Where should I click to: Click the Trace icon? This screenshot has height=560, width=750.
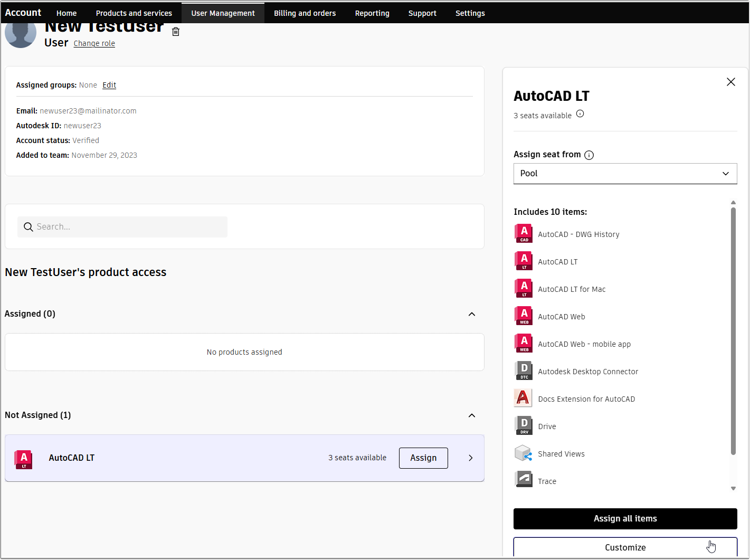[523, 480]
